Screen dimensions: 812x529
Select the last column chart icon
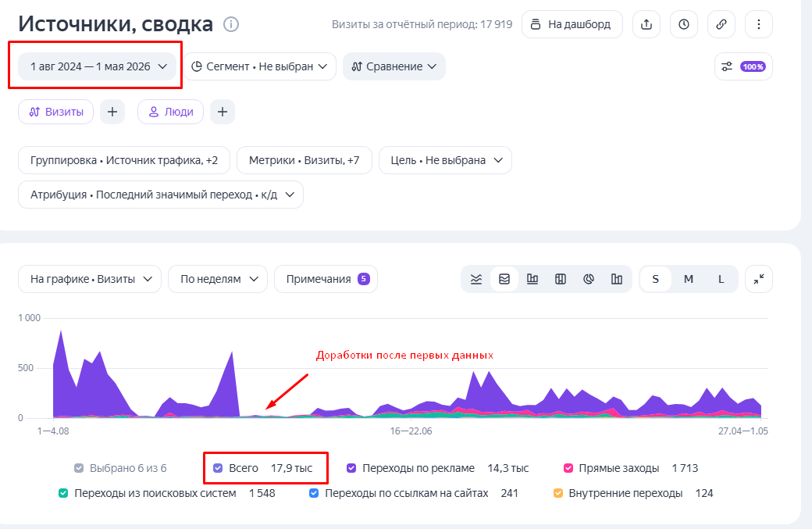click(x=616, y=279)
